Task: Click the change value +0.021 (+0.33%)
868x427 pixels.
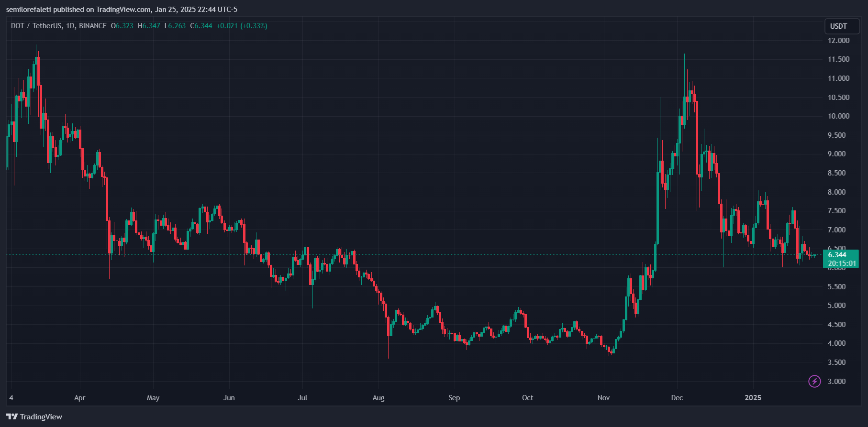Action: tap(242, 26)
